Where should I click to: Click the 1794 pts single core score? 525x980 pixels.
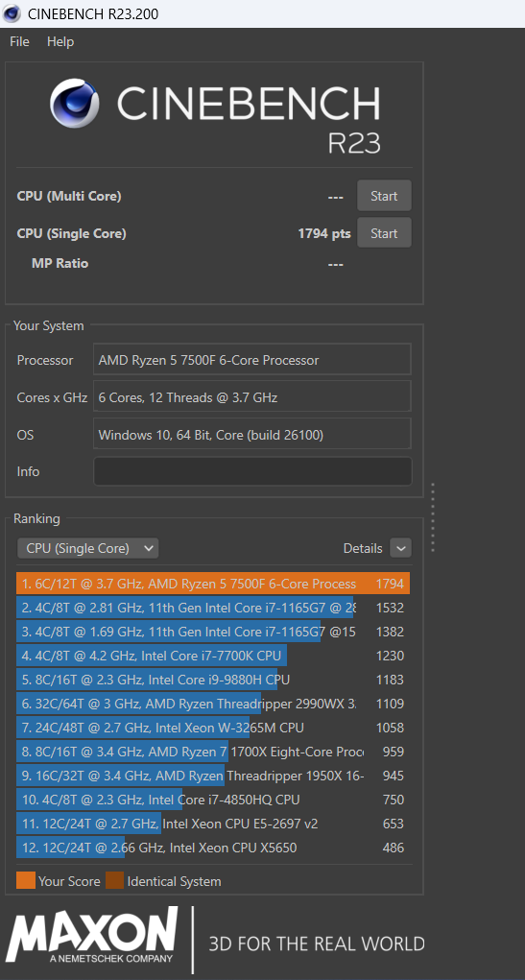(324, 234)
